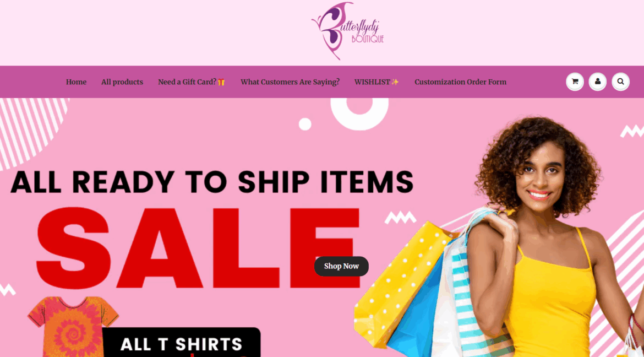
Task: Go to the Home page
Action: (x=76, y=82)
